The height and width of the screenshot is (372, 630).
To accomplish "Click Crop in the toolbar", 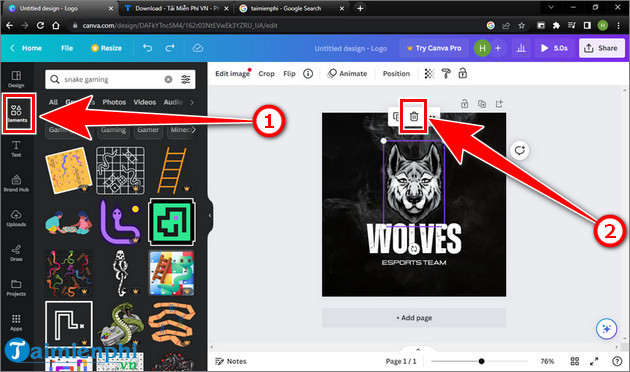I will tap(266, 74).
